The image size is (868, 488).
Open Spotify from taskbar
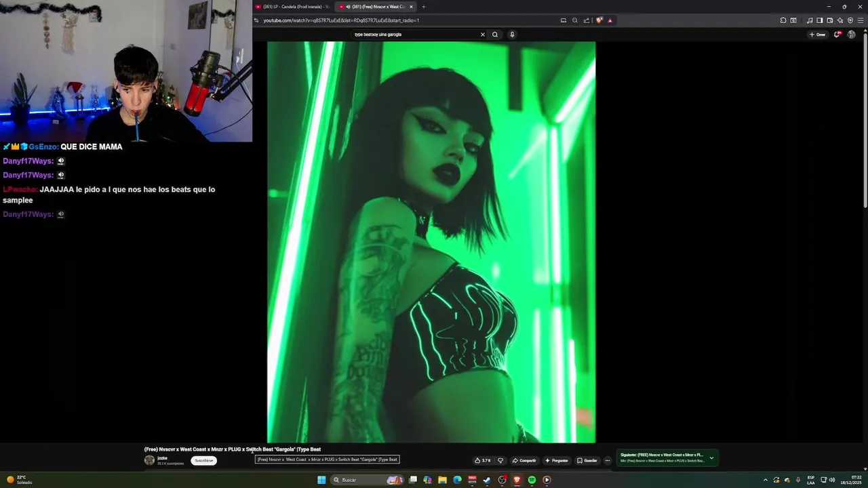(x=532, y=480)
